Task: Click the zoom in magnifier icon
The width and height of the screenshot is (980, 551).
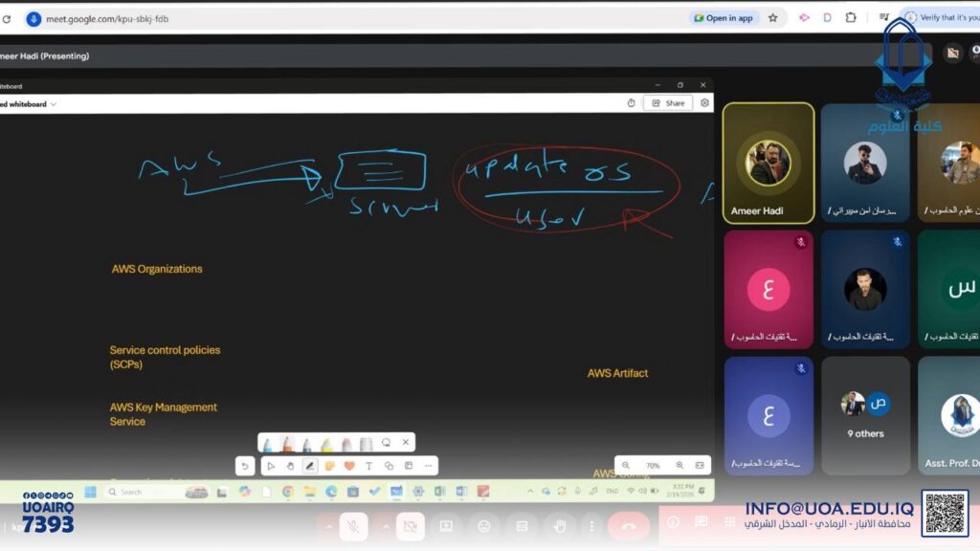Action: point(679,466)
